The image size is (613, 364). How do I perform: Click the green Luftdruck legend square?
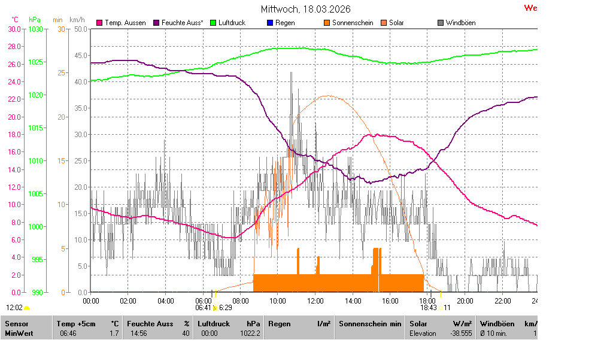pos(213,23)
